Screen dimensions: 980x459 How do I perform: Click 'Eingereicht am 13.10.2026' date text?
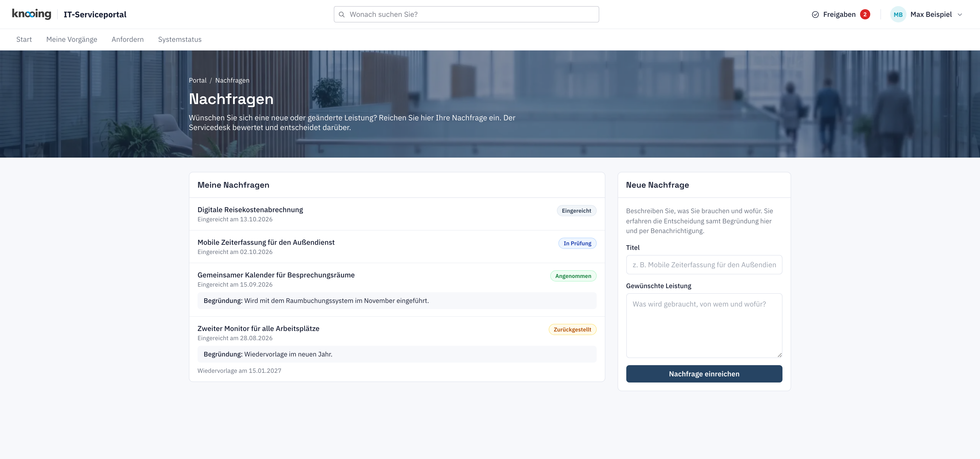click(x=235, y=219)
